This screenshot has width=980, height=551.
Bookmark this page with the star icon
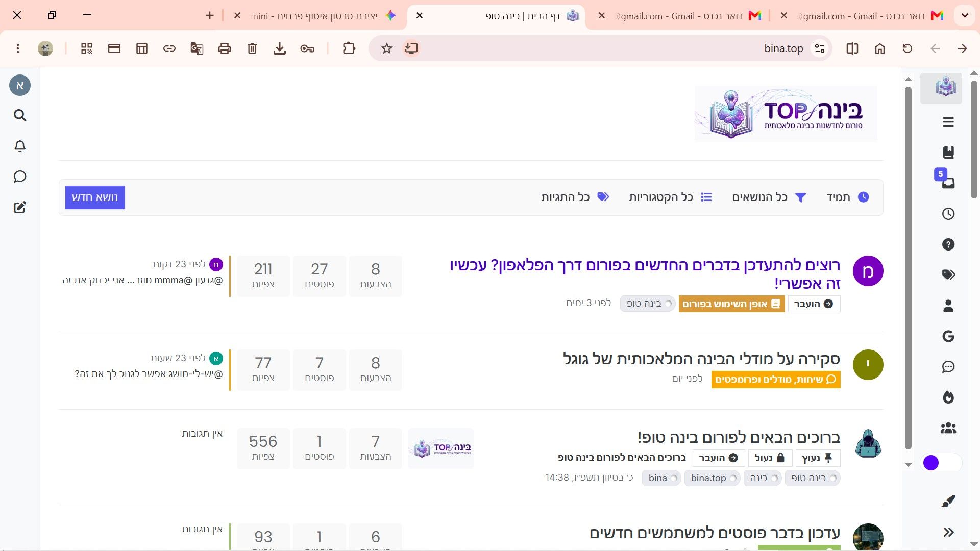point(387,48)
